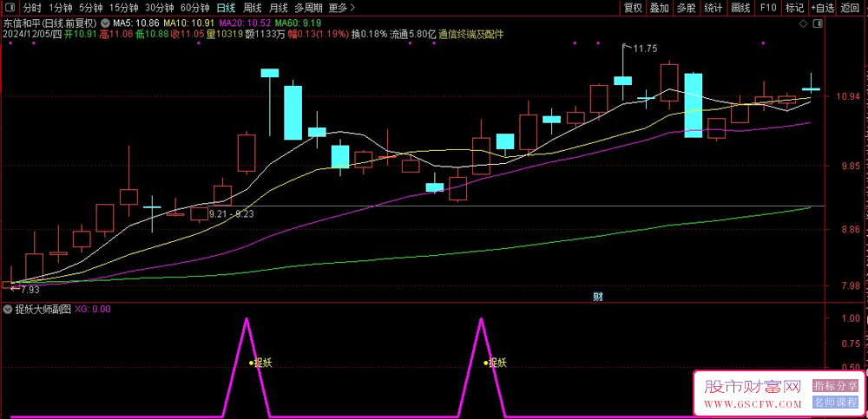Switch to 周线 weekly chart tab
The height and width of the screenshot is (419, 868).
click(x=252, y=8)
